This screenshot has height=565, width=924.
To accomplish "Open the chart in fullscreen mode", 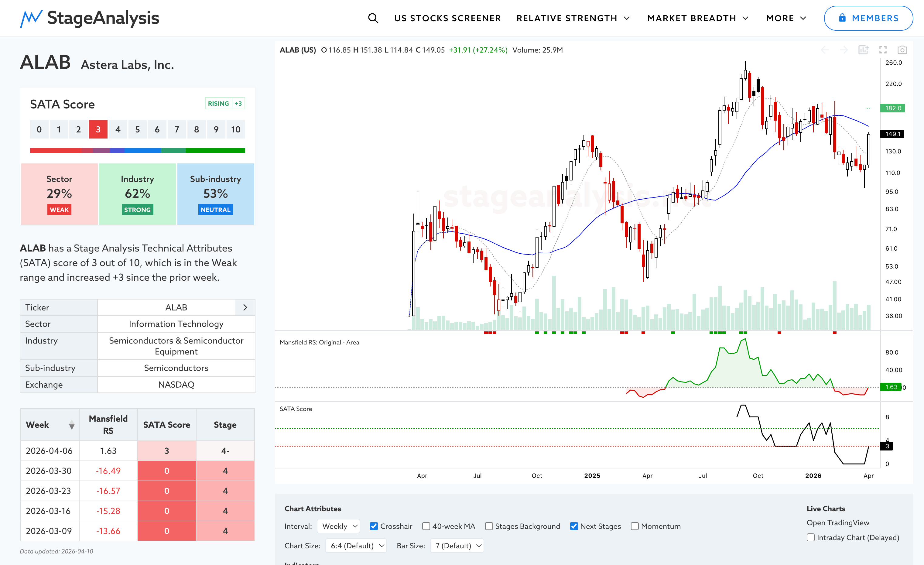I will (x=883, y=50).
